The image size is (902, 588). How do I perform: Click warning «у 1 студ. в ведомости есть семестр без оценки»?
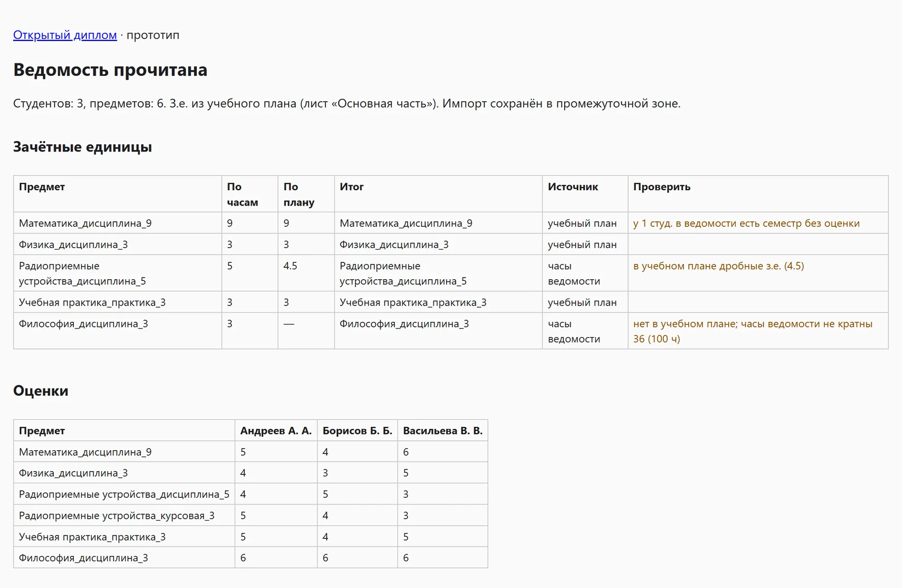[746, 223]
